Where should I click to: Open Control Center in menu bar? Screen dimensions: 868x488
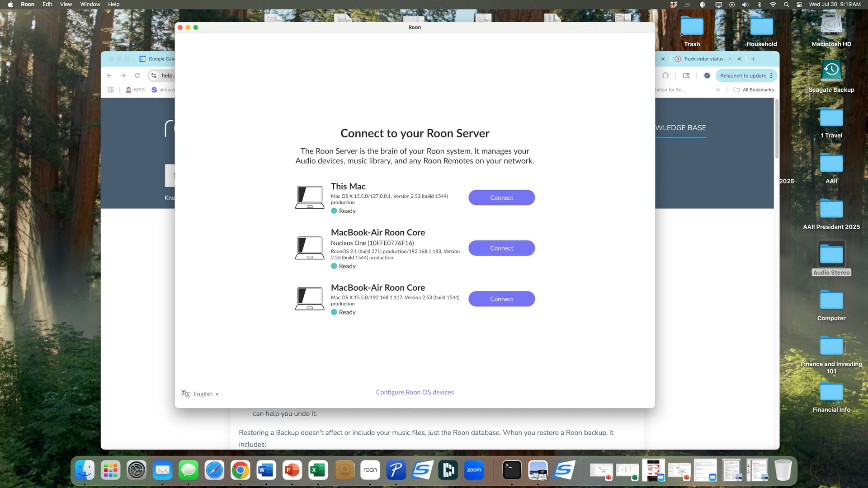click(x=799, y=4)
